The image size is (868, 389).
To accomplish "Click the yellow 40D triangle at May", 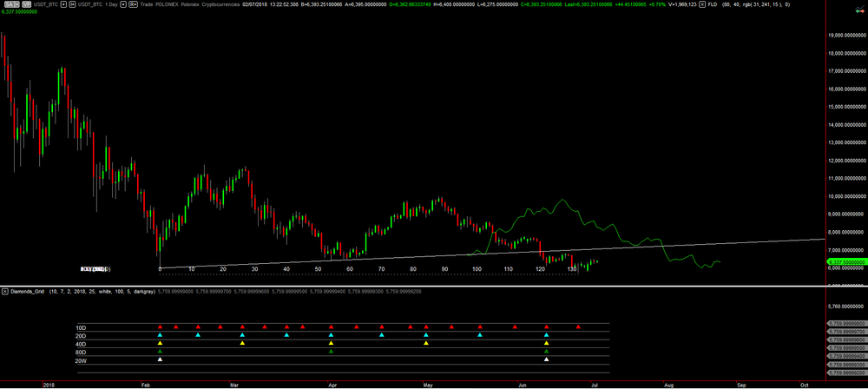I will (x=426, y=343).
